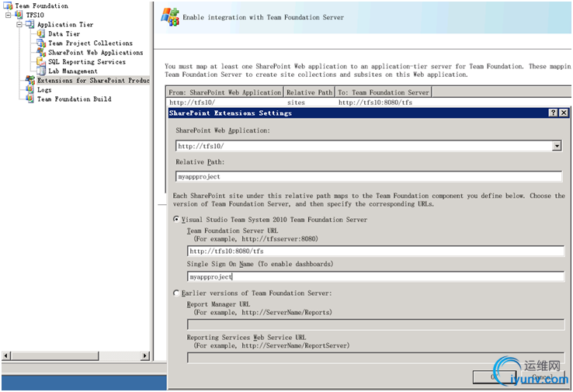573x392 pixels.
Task: Click the integration header icon
Action: tap(170, 17)
